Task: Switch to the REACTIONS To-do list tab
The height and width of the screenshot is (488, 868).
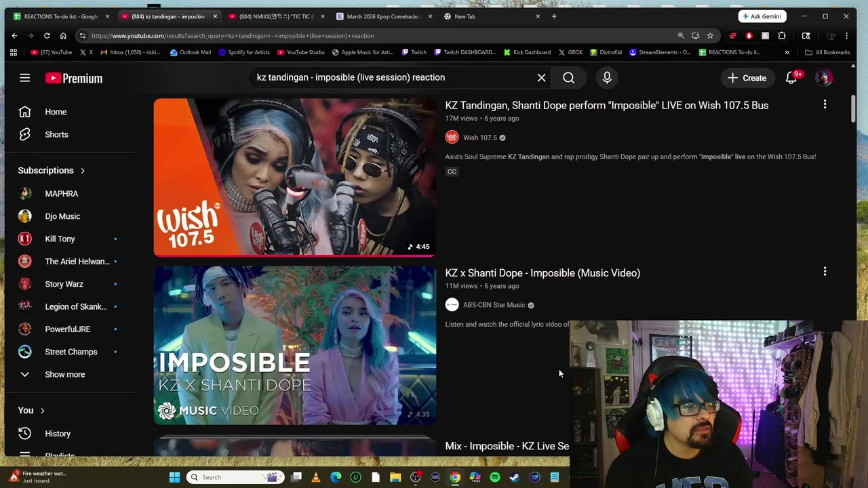Action: click(x=60, y=16)
